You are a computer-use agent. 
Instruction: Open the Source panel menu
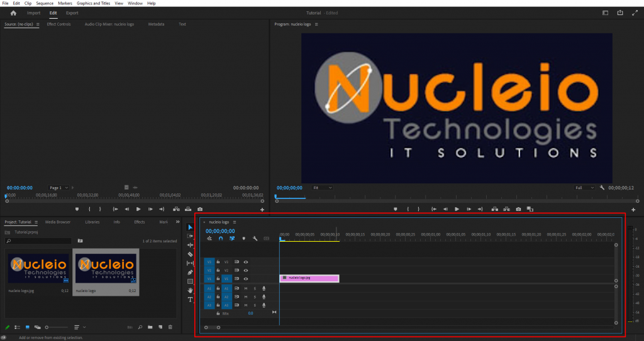[x=38, y=24]
